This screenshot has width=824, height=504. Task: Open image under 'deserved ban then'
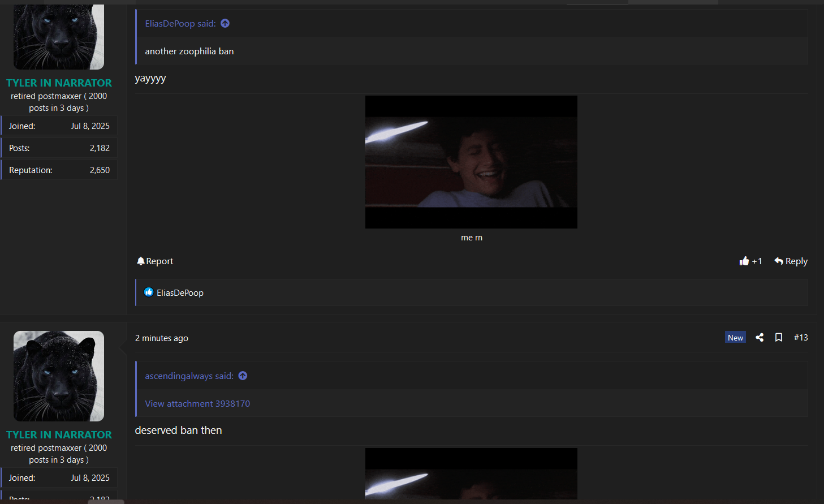tap(471, 473)
